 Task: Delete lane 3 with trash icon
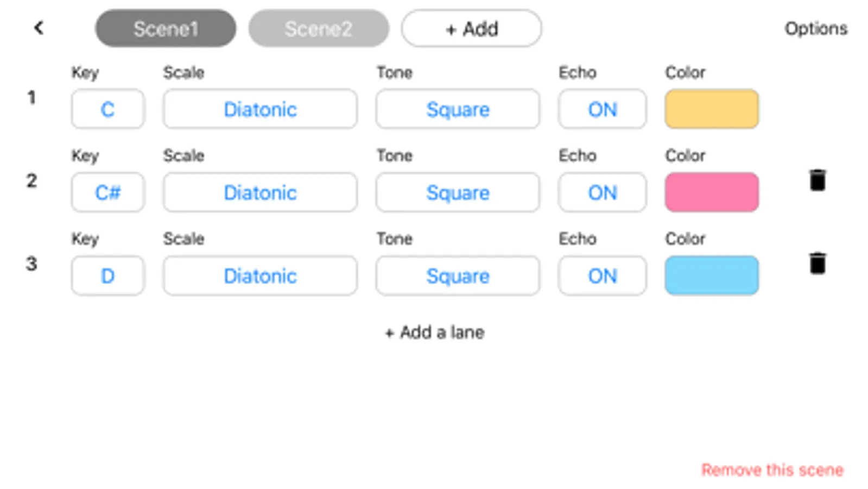pyautogui.click(x=817, y=264)
